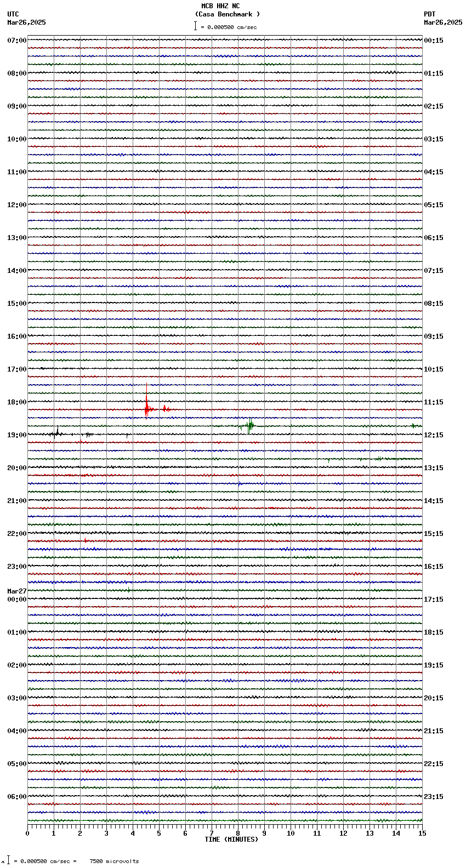Click the '(Casa Benchmark )' subtitle
This screenshot has height=868, width=466.
tap(228, 14)
